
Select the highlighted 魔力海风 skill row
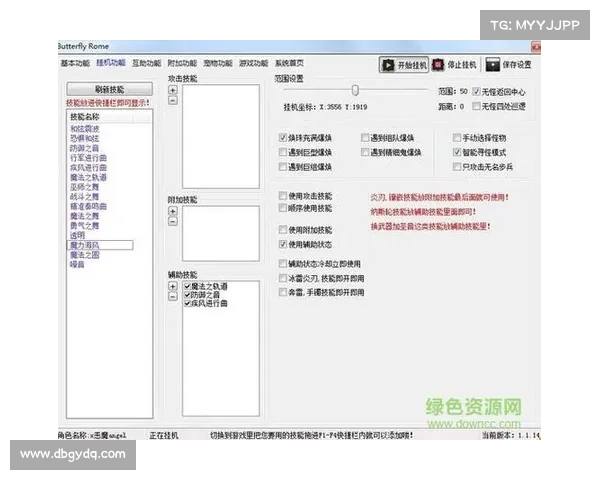(x=100, y=245)
